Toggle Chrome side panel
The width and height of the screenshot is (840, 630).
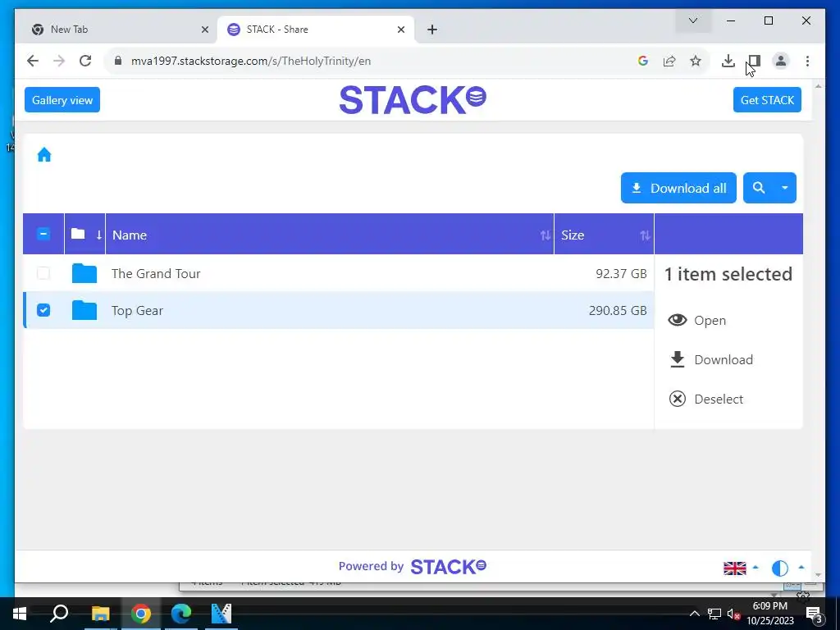click(x=754, y=61)
